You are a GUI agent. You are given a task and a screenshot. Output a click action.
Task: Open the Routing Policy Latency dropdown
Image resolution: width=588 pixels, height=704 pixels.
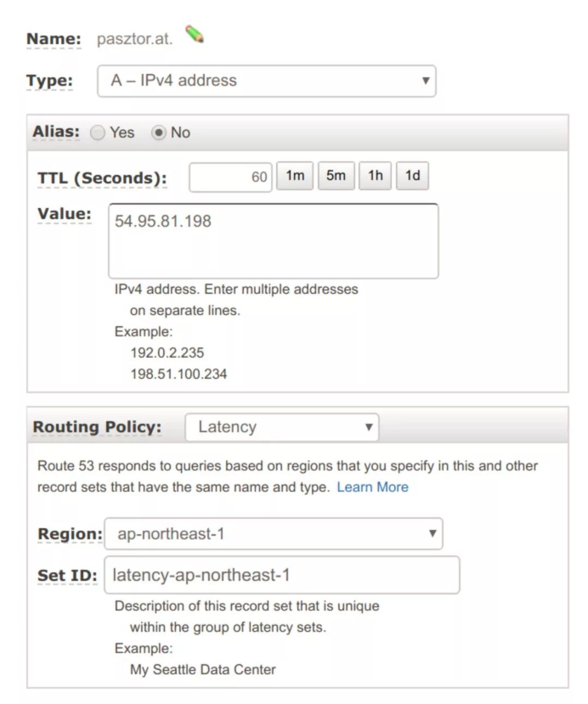point(282,427)
